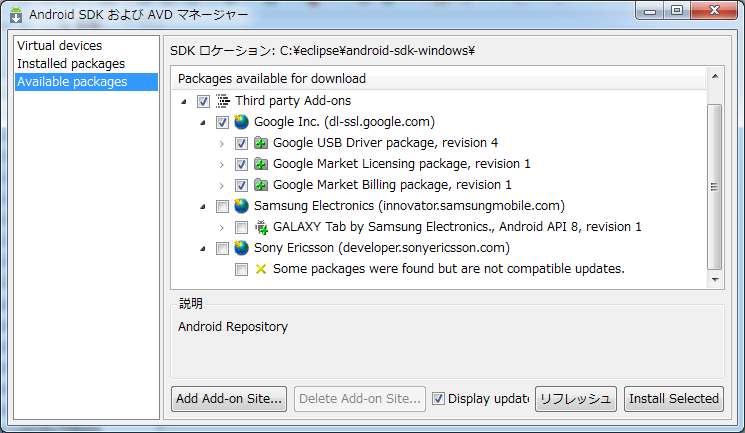Switch to Virtual devices page
The width and height of the screenshot is (745, 433).
point(60,46)
